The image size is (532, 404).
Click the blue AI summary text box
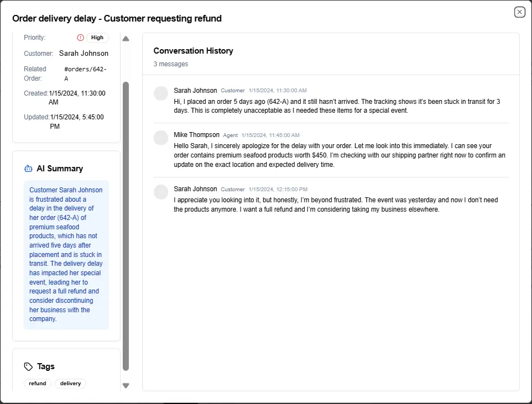click(x=66, y=254)
